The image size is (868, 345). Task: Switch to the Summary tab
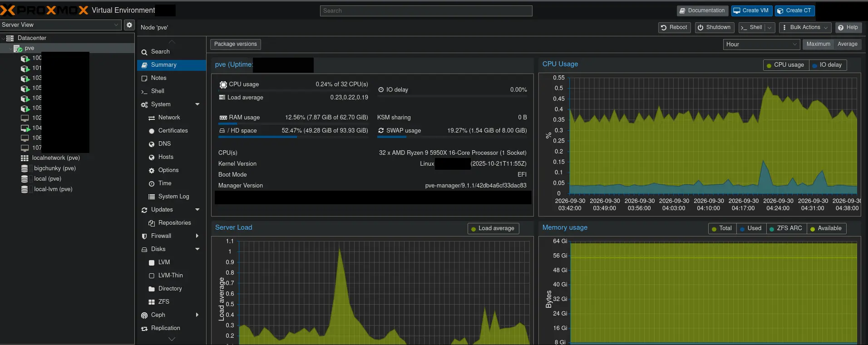(171, 65)
